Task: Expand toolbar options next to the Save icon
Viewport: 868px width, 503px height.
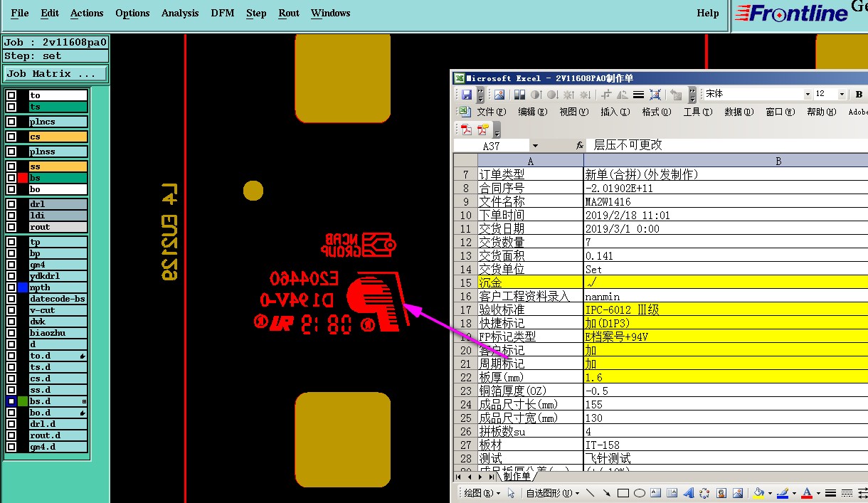Action: pos(480,95)
